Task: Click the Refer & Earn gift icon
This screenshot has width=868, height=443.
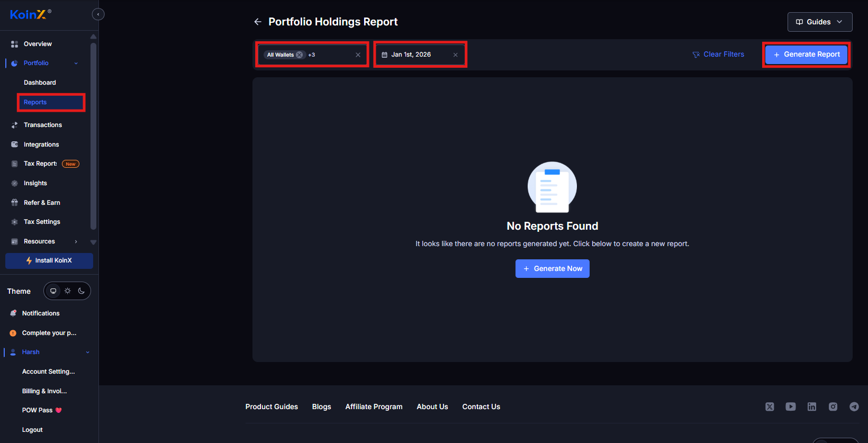Action: point(14,203)
